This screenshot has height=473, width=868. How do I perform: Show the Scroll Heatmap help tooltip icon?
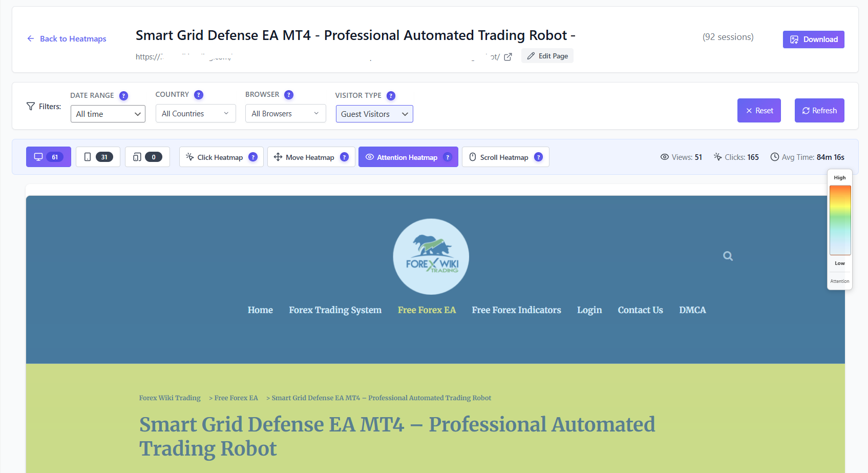[538, 157]
